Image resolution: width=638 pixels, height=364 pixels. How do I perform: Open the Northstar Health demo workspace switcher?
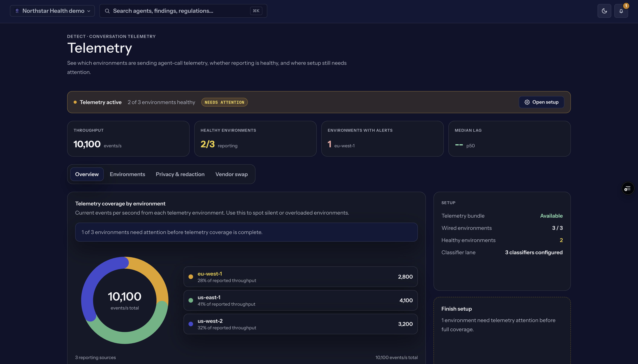pos(52,11)
